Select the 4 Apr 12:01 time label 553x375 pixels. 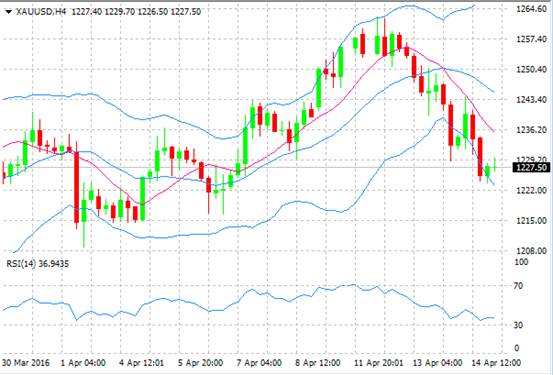tap(142, 363)
